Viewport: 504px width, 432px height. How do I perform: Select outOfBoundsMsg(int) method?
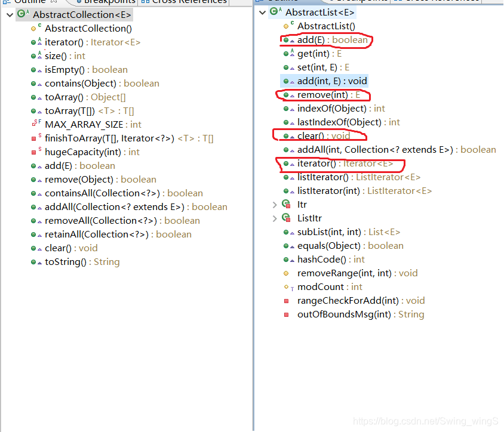361,315
